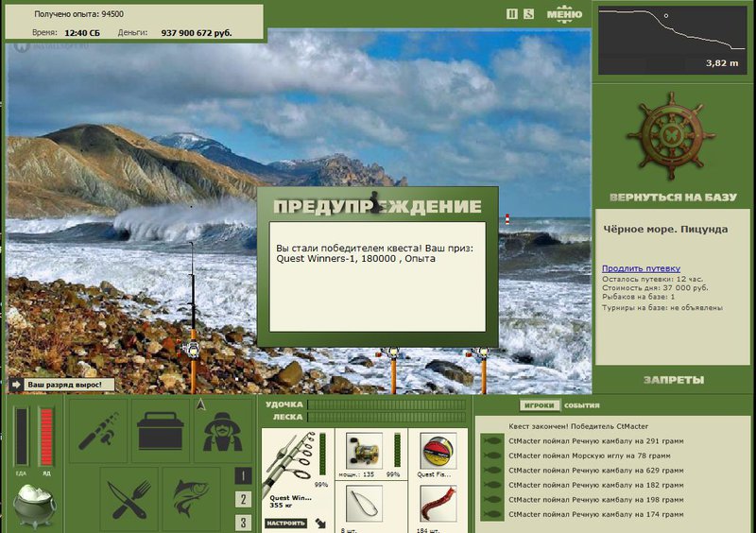Click the time value 12:40 СБ
This screenshot has width=756, height=533.
(82, 33)
